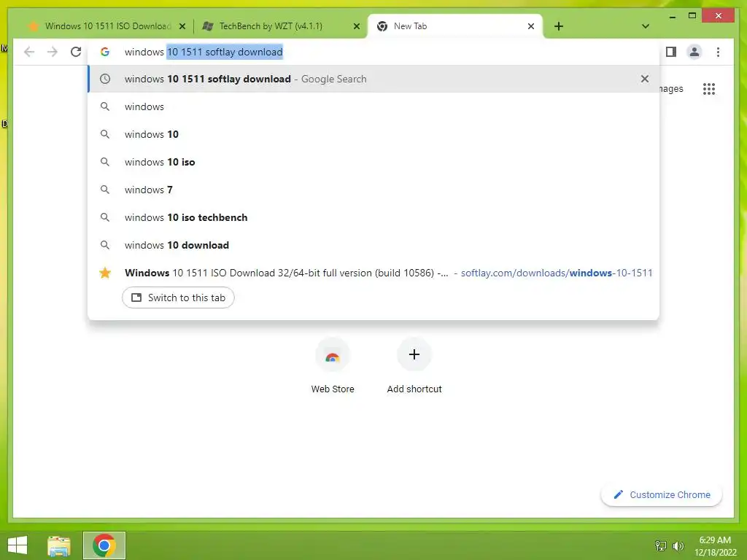Open the Google apps grid icon
The width and height of the screenshot is (747, 560).
[x=709, y=89]
